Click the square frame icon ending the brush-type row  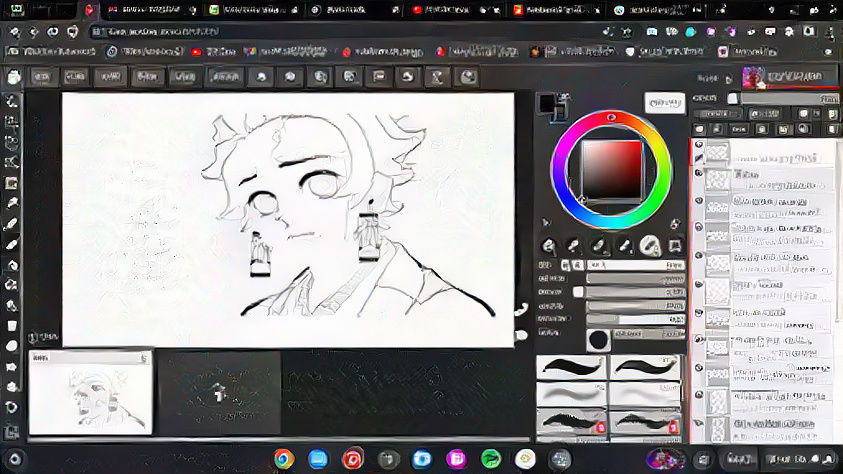675,246
